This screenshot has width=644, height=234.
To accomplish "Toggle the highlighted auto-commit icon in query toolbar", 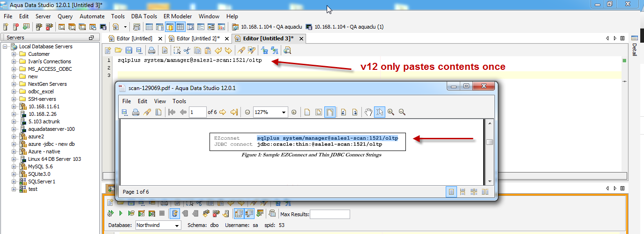I will (175, 214).
